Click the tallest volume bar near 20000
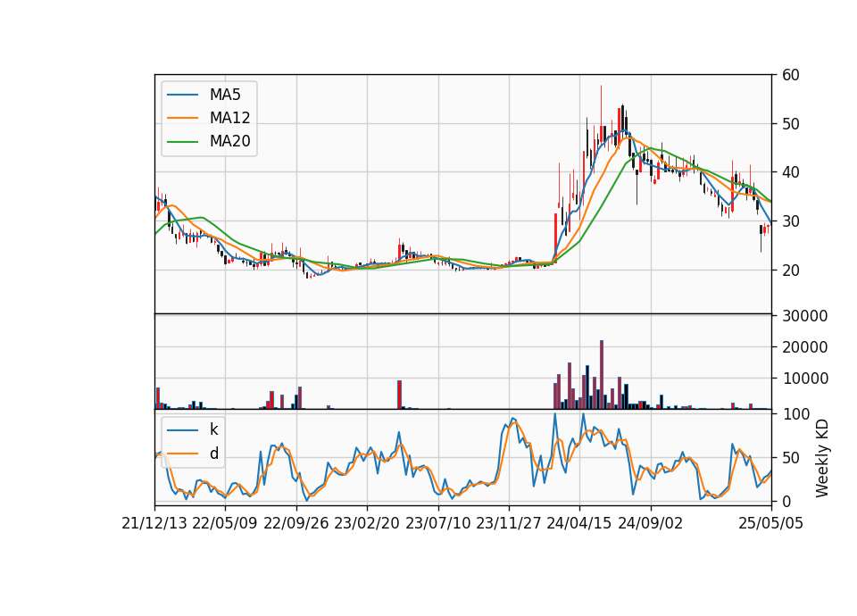 [602, 374]
